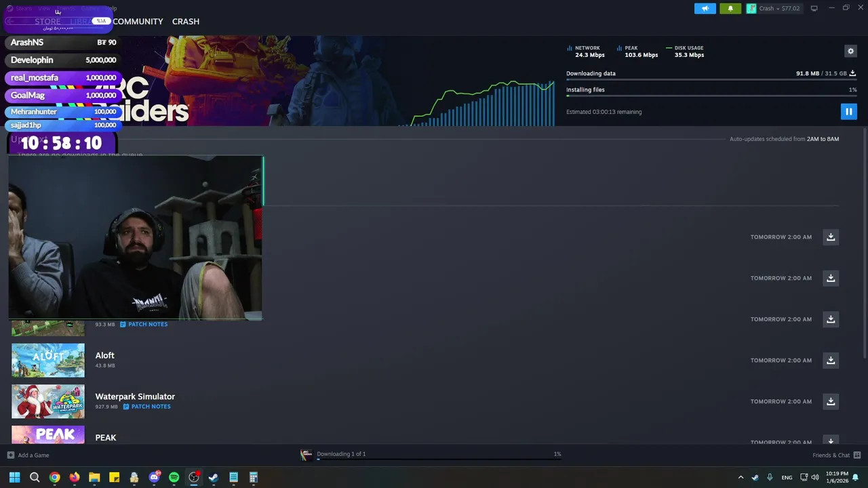
Task: Click the Network 24.3 Mbps stat
Action: [x=587, y=52]
